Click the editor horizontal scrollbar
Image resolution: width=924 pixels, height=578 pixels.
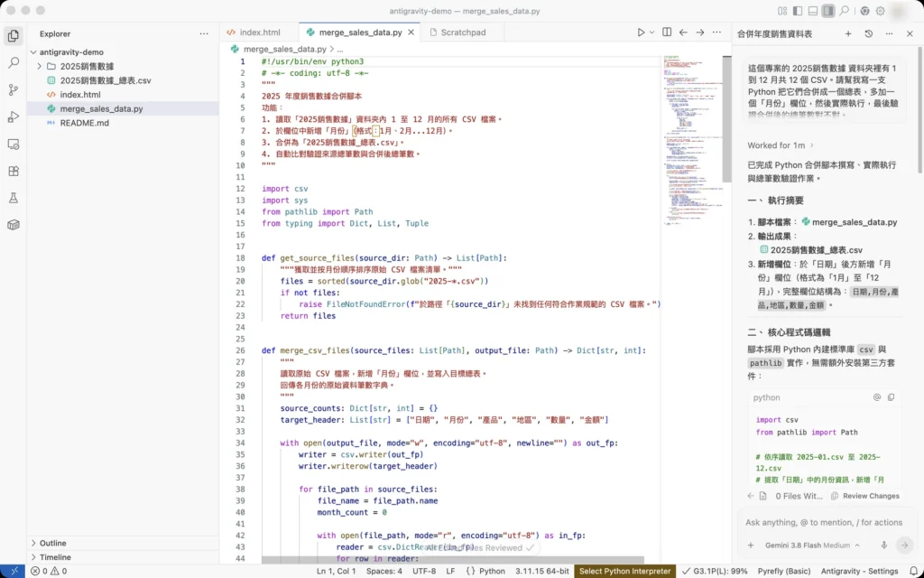[x=453, y=559]
